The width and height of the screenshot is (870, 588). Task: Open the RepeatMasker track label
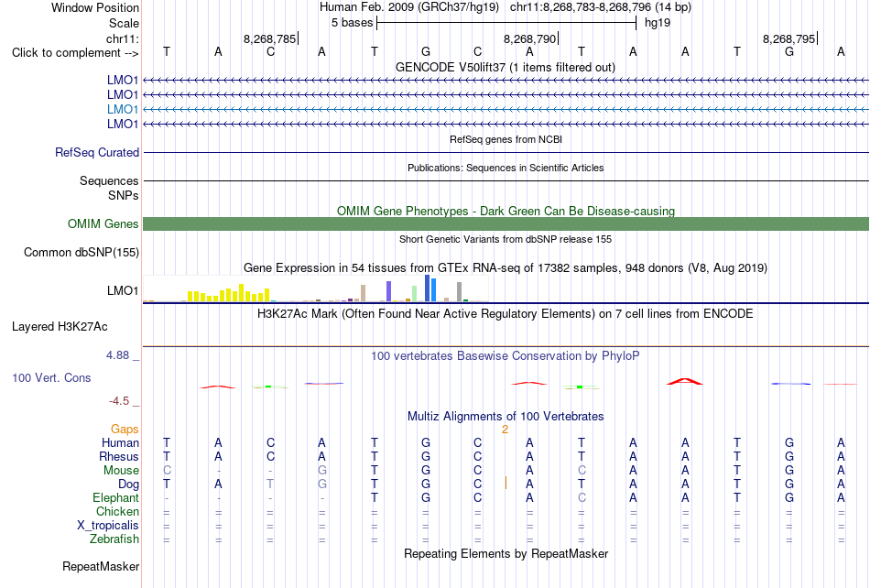point(101,566)
